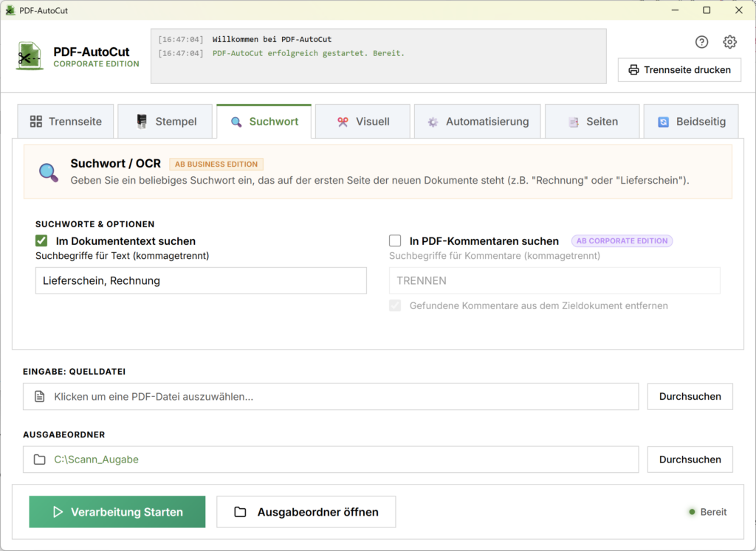Click the Lieferschein, Rechnung text field

201,280
